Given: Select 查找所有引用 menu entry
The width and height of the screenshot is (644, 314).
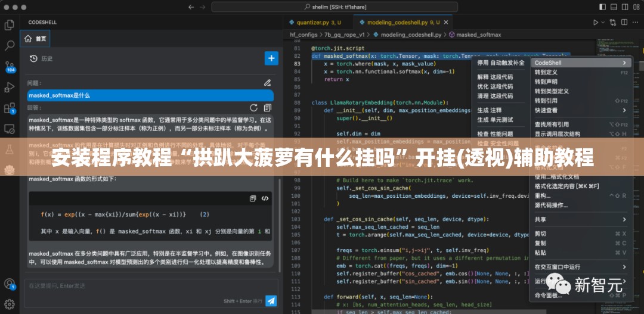Looking at the screenshot, I should [x=581, y=125].
